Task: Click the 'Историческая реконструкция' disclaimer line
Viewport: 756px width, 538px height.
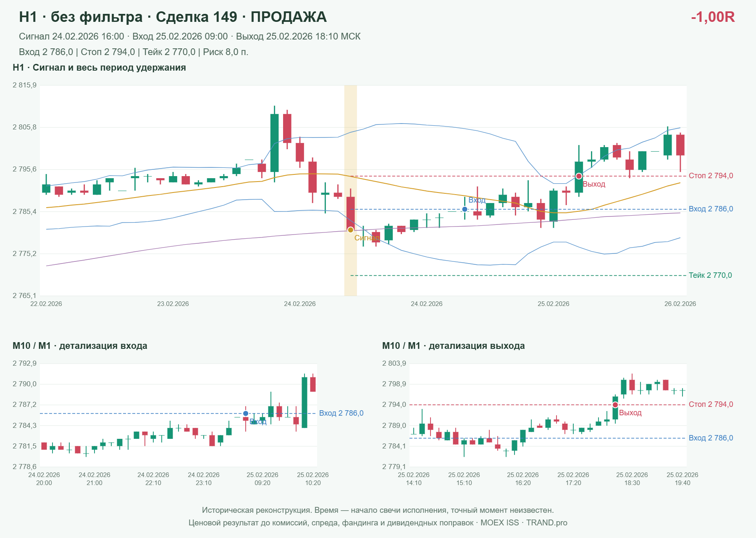Action: pos(378,510)
